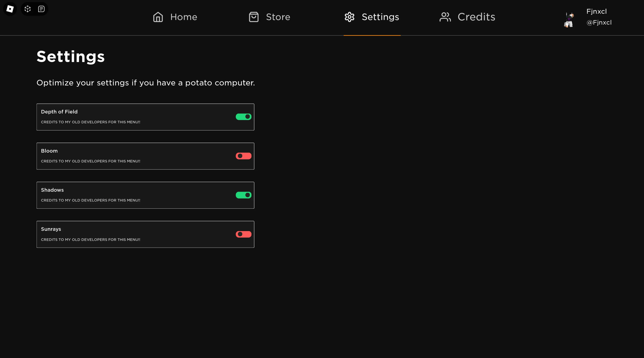Click the Store shopping bag icon

click(x=254, y=17)
